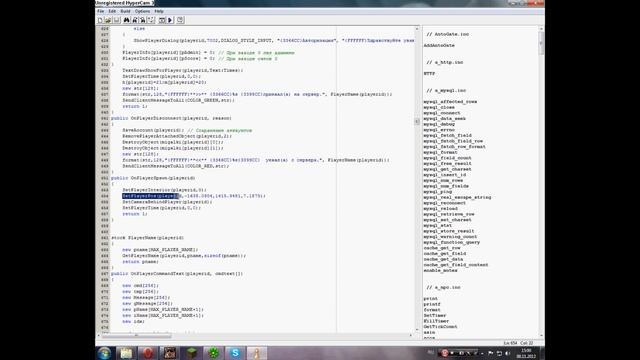Viewport: 640px width, 360px height.
Task: Select HTTP in the function list
Action: click(x=429, y=73)
